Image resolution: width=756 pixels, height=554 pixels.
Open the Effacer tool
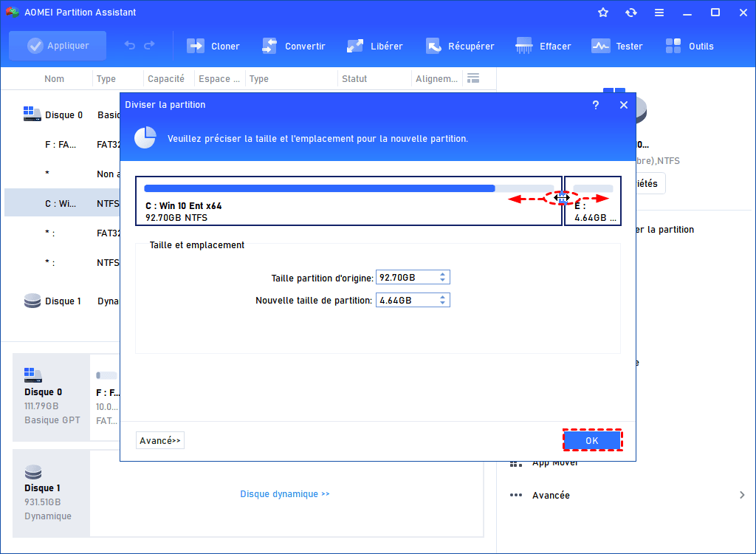point(543,47)
